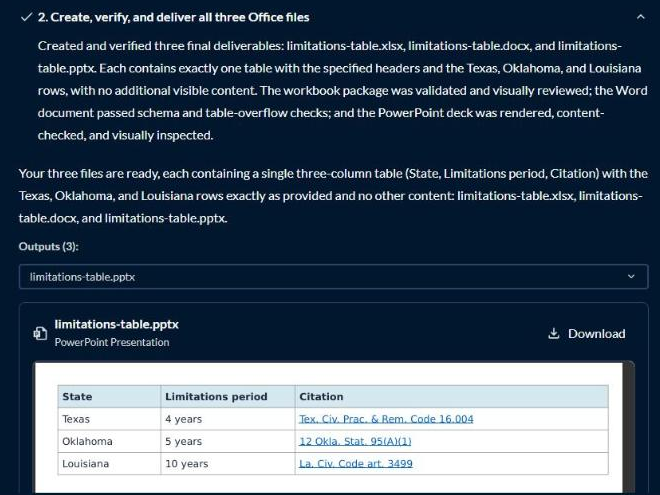Open the outputs file dropdown
Viewport: 660px width, 495px height.
(333, 277)
